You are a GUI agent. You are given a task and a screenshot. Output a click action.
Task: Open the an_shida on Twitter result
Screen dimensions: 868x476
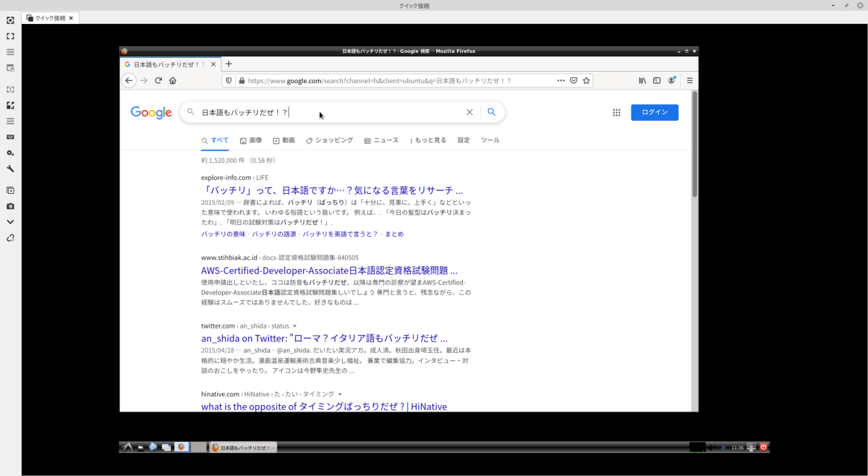tap(324, 339)
